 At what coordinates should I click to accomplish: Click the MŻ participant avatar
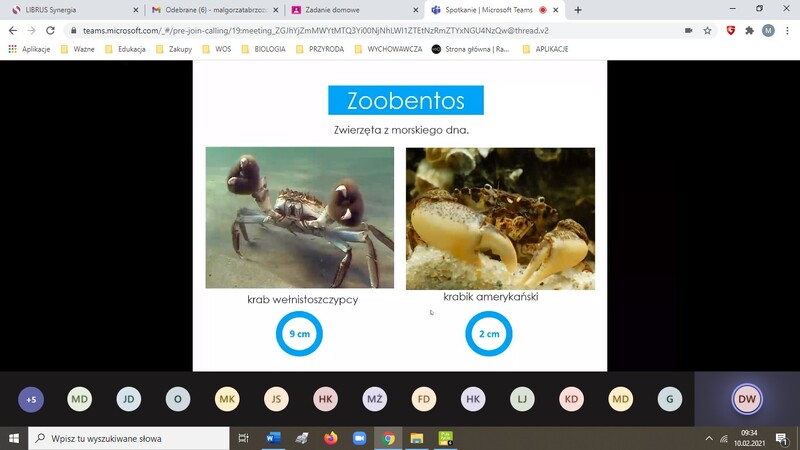[x=375, y=400]
